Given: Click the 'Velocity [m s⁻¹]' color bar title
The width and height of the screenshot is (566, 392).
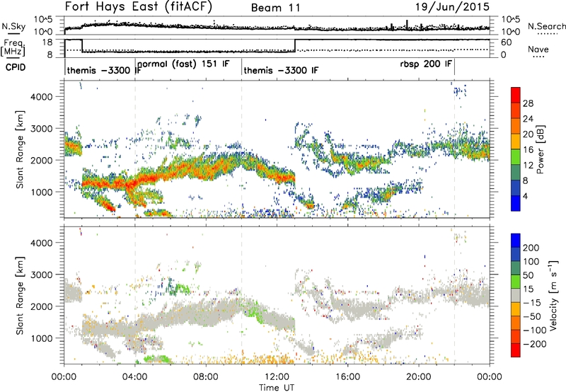Looking at the screenshot, I should [553, 295].
